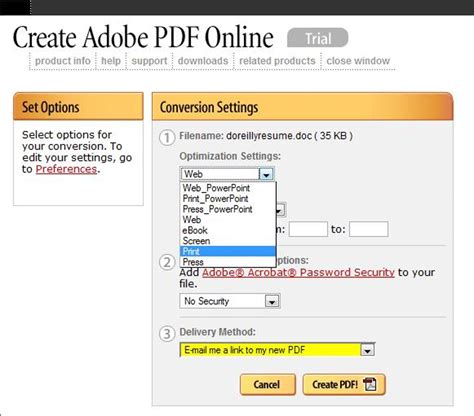This screenshot has width=474, height=416.
Task: Click the partially hidden dropdown arrow behind list
Action: pyautogui.click(x=280, y=210)
